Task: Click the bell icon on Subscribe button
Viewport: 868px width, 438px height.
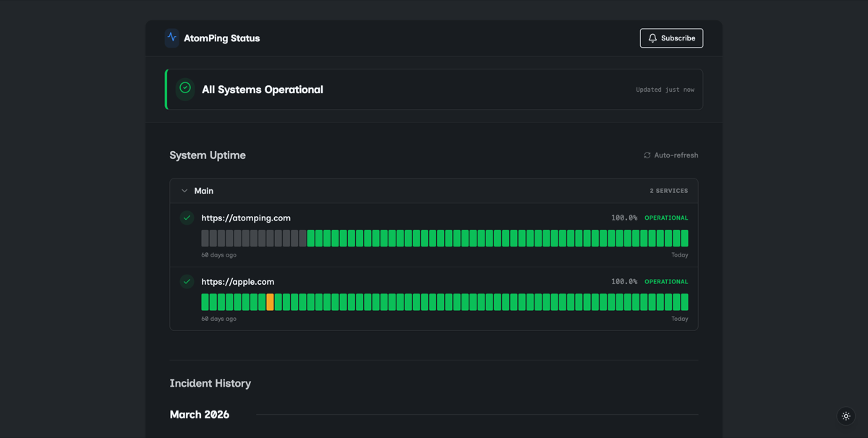Action: click(x=653, y=38)
